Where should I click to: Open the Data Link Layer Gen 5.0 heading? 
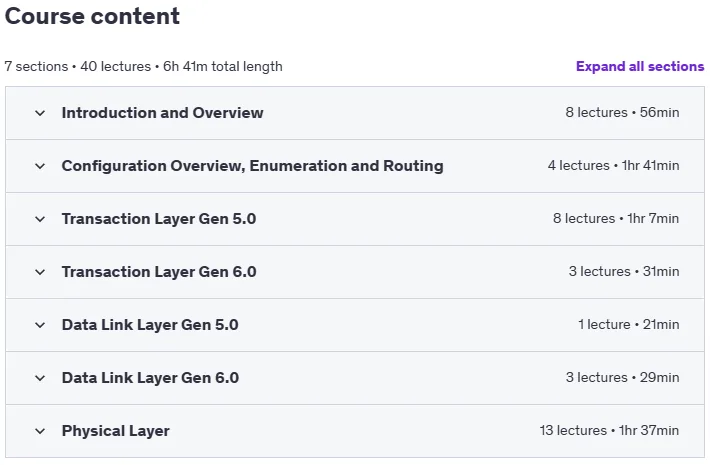pyautogui.click(x=150, y=325)
